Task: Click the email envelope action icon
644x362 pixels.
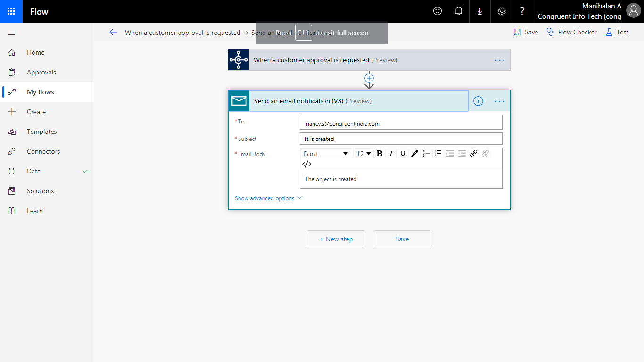Action: coord(239,101)
